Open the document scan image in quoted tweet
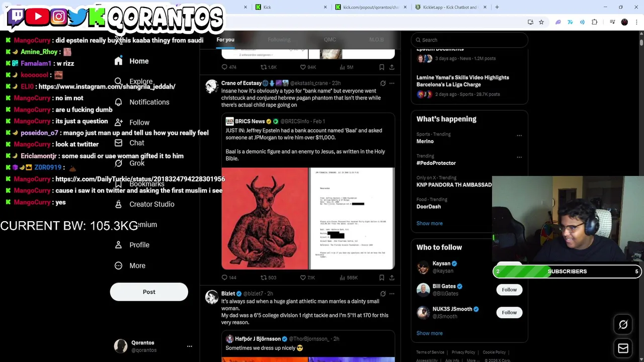644x362 pixels. pyautogui.click(x=352, y=219)
